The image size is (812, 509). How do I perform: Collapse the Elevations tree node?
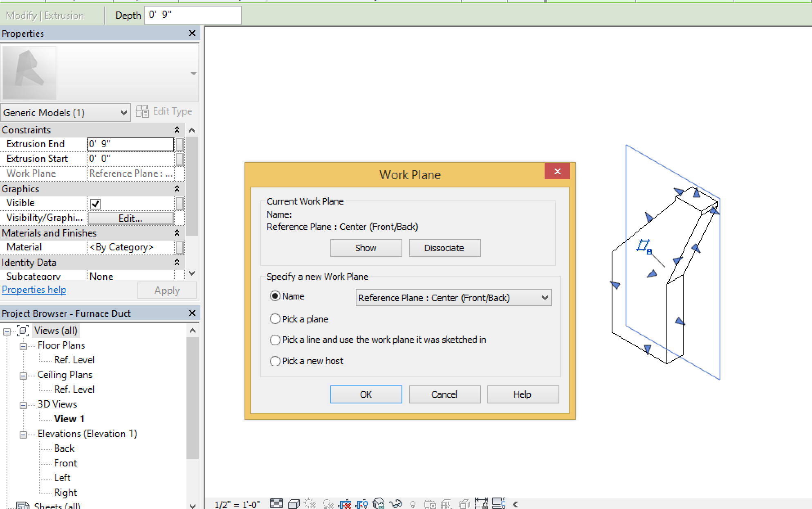[x=23, y=435]
